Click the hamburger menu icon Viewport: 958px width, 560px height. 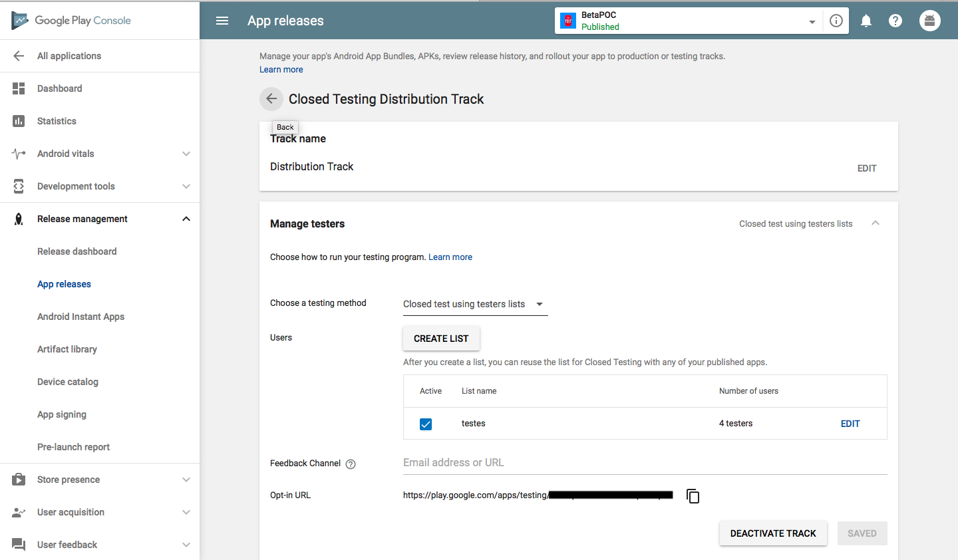pos(222,21)
